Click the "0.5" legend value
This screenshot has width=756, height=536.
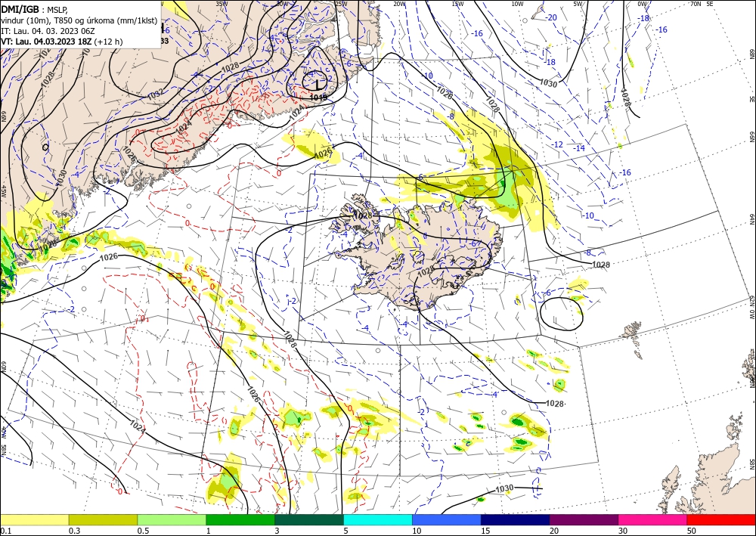pos(143,531)
